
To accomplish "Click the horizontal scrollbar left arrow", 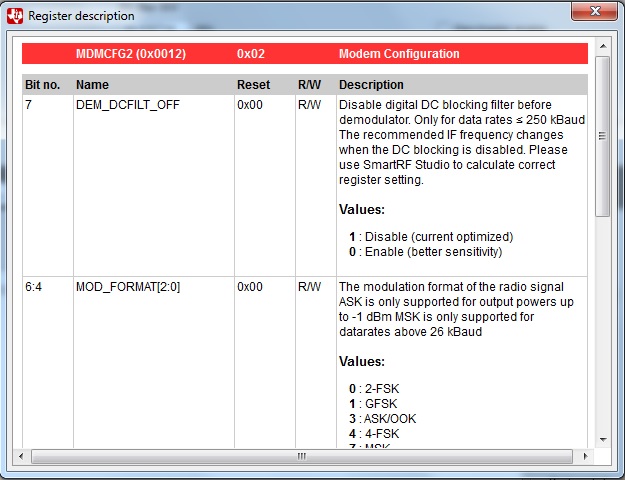I will 21,456.
